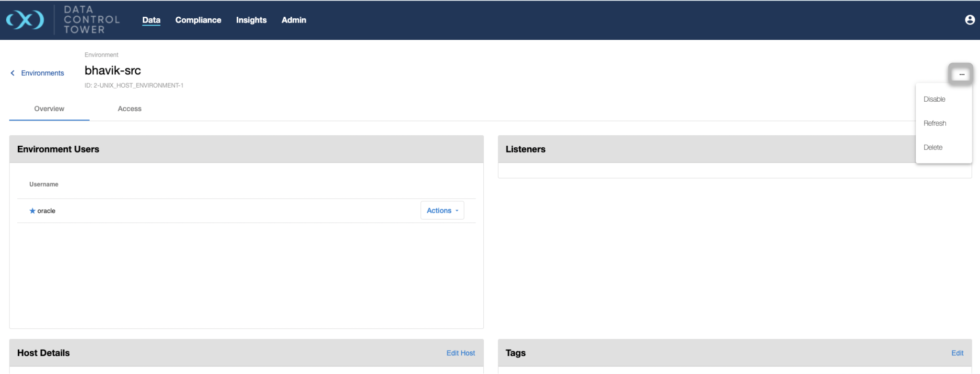Image resolution: width=980 pixels, height=374 pixels.
Task: Click the back chevron beside Environments
Action: pyautogui.click(x=12, y=73)
